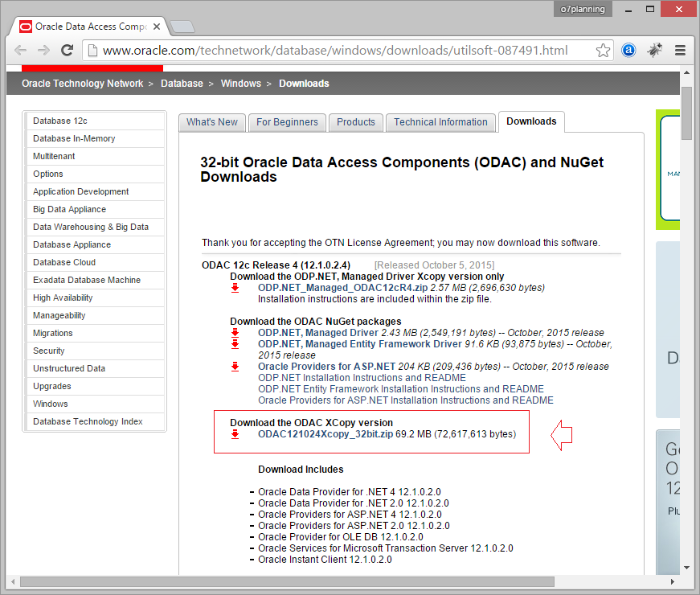This screenshot has height=595, width=700.
Task: Download ODP.NET_Managed_ODAC12cR4.zip link
Action: coord(343,288)
